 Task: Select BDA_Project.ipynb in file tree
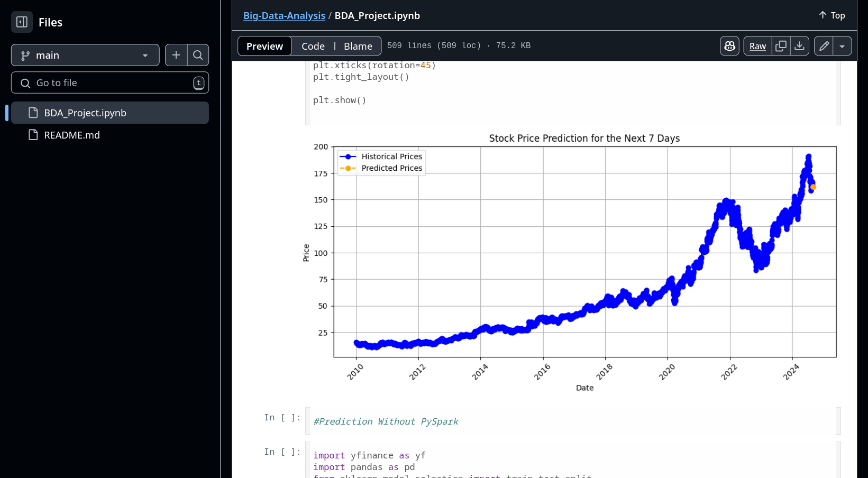click(85, 113)
